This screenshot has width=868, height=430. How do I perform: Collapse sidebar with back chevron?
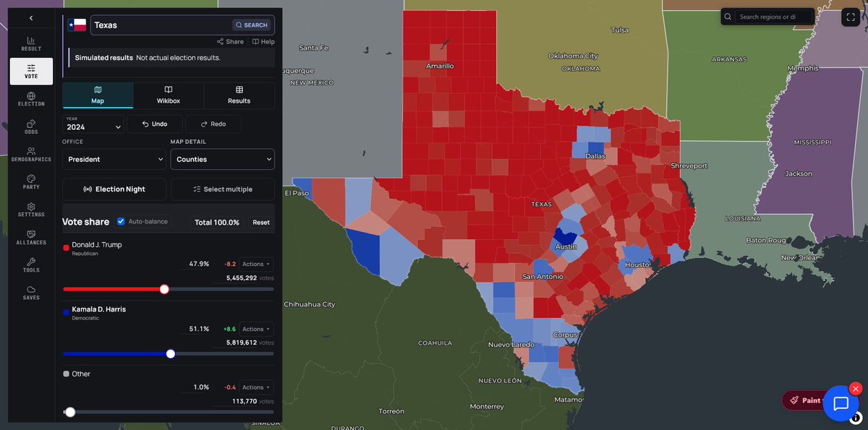tap(31, 17)
